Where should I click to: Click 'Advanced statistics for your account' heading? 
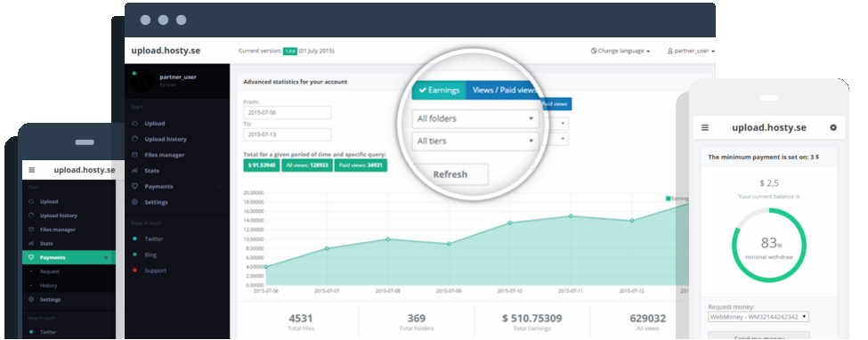[296, 82]
